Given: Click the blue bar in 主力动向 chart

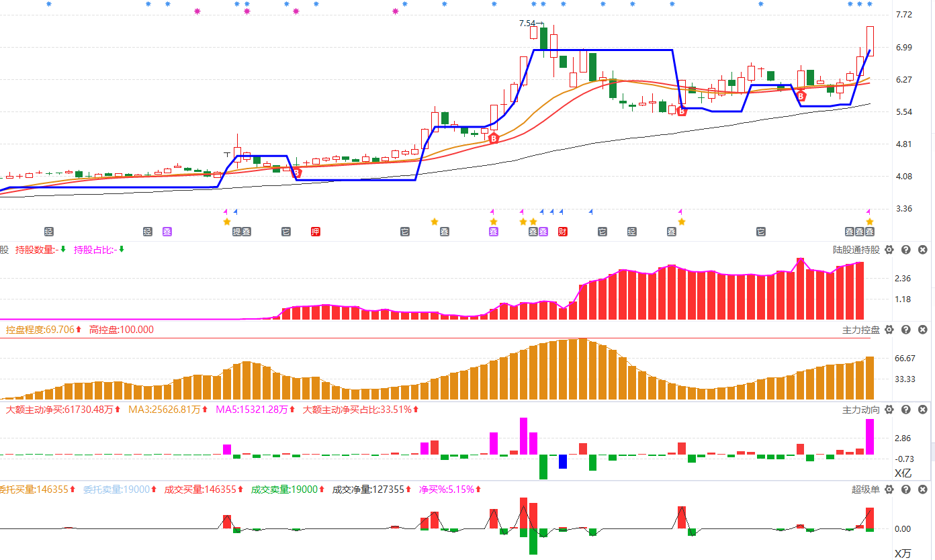Looking at the screenshot, I should [x=563, y=461].
